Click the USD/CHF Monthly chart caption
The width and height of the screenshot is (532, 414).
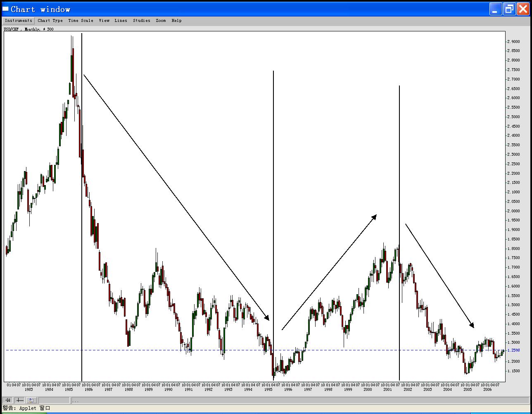(28, 29)
